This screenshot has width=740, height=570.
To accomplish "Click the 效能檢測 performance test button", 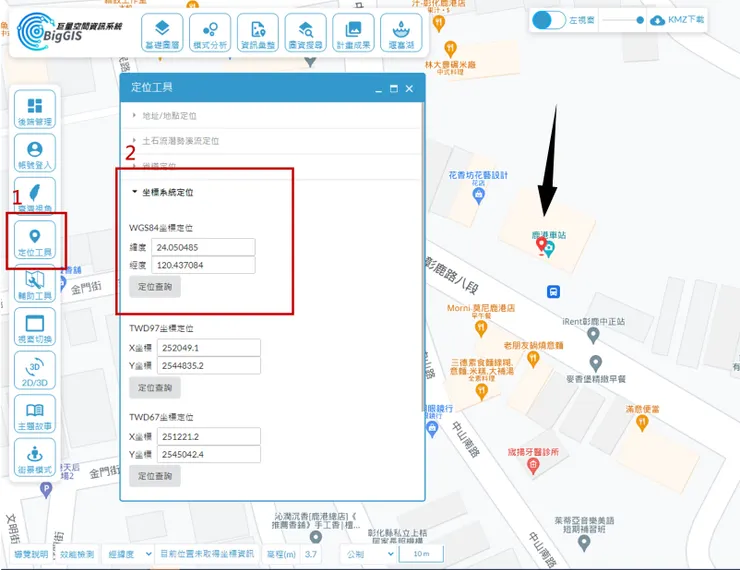I will coord(77,554).
